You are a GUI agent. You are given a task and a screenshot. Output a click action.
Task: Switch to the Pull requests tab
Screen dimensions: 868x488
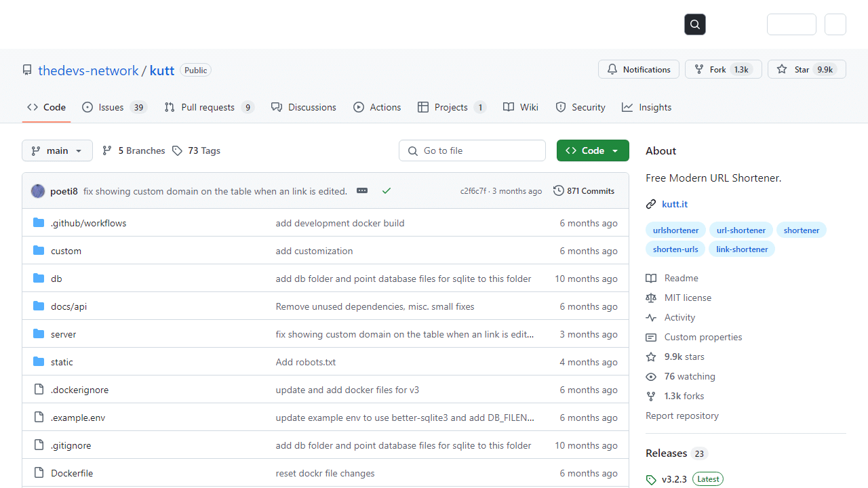click(x=209, y=107)
